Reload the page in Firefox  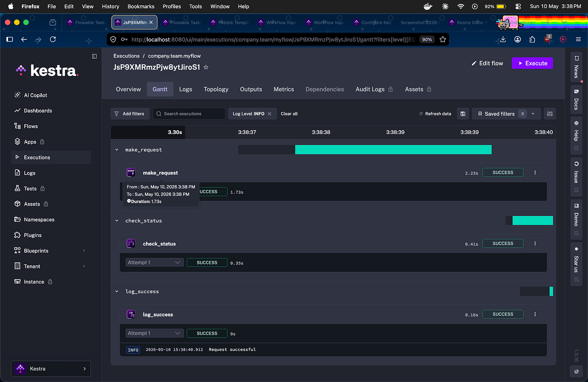(53, 39)
